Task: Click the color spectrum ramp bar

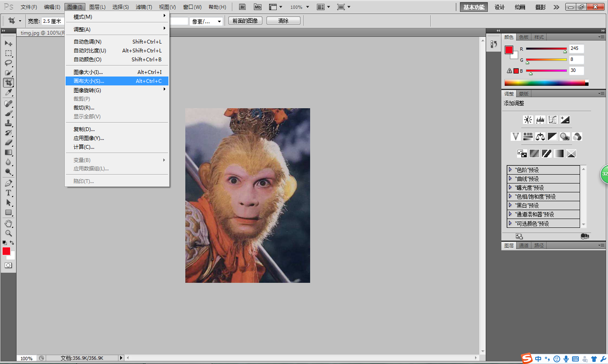Action: coord(546,83)
